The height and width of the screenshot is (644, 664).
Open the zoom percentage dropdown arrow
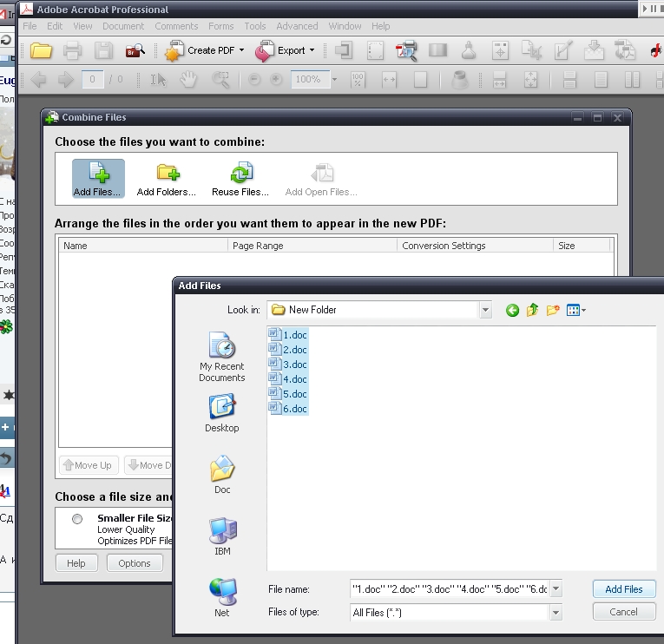click(x=334, y=79)
